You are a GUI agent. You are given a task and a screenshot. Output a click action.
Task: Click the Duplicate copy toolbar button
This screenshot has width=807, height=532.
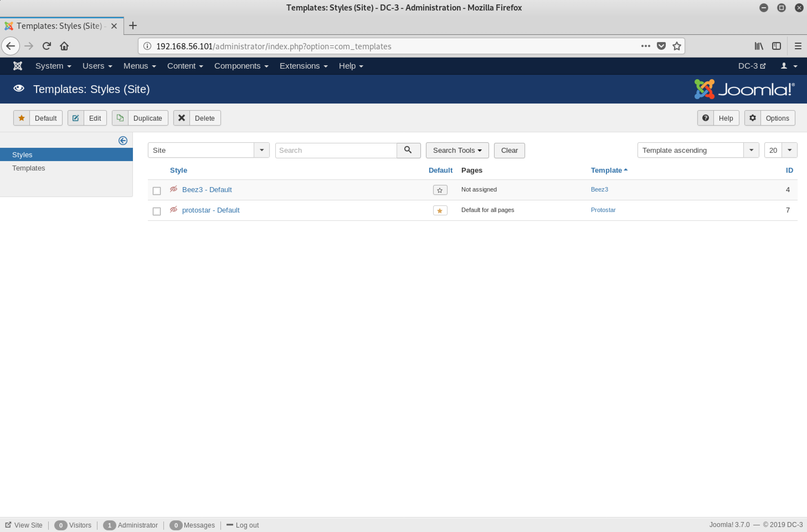click(x=140, y=118)
